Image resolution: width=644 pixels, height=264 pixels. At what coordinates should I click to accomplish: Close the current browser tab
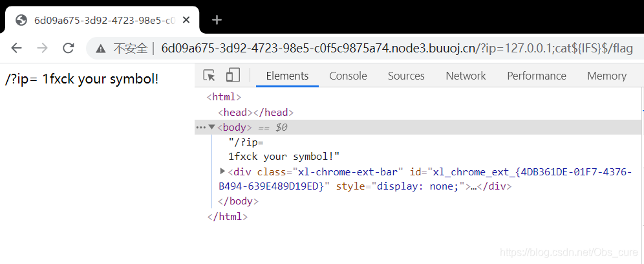click(x=186, y=20)
